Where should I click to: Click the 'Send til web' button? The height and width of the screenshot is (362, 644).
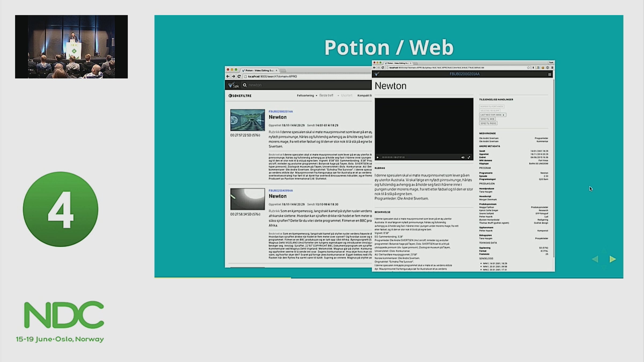point(487,119)
